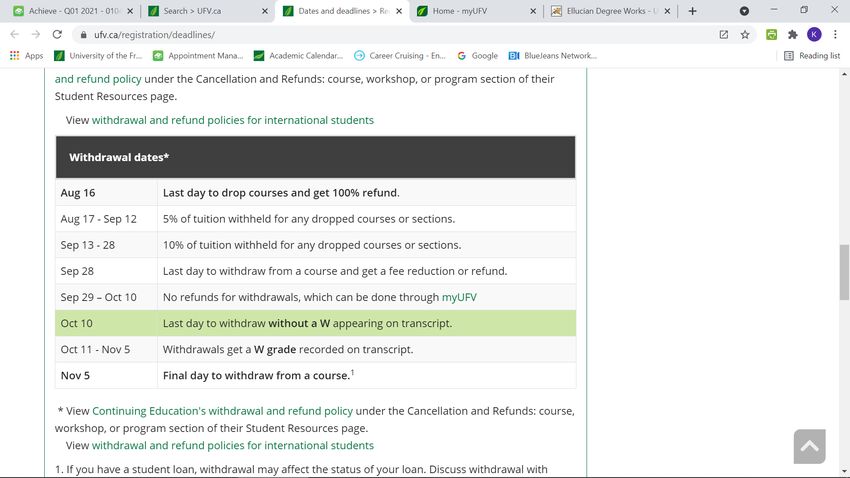Viewport: 850px width, 478px height.
Task: Open page in app icon in address bar
Action: 724,35
